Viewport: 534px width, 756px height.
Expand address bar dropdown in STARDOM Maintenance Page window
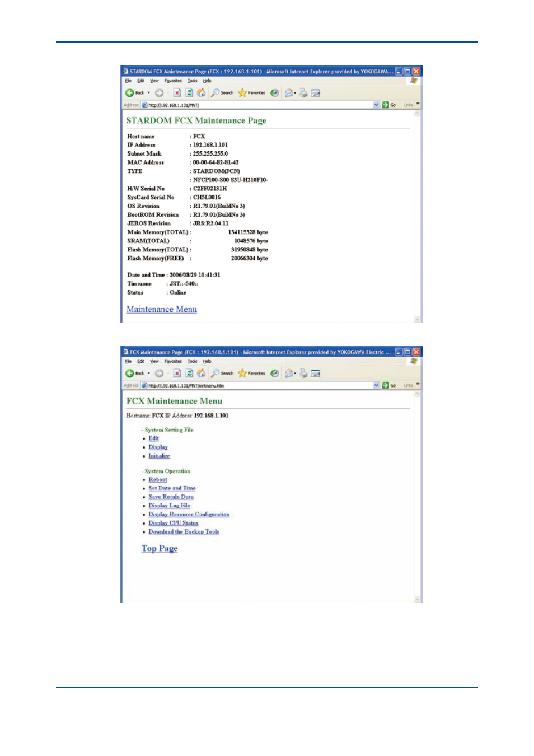pyautogui.click(x=377, y=105)
